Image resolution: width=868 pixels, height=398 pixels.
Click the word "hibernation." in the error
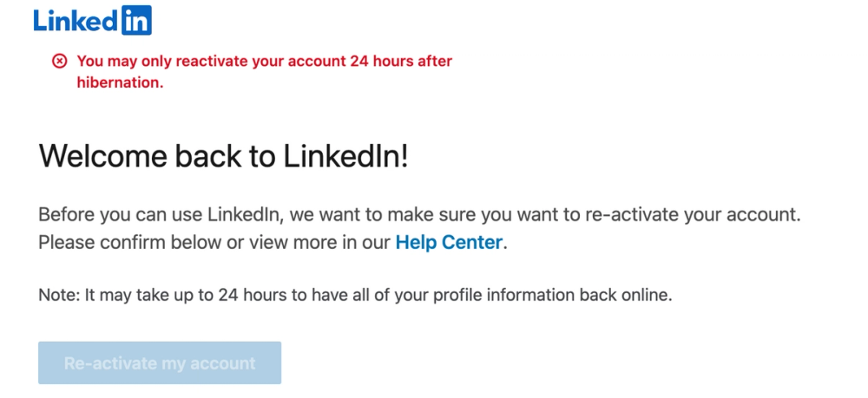(120, 83)
